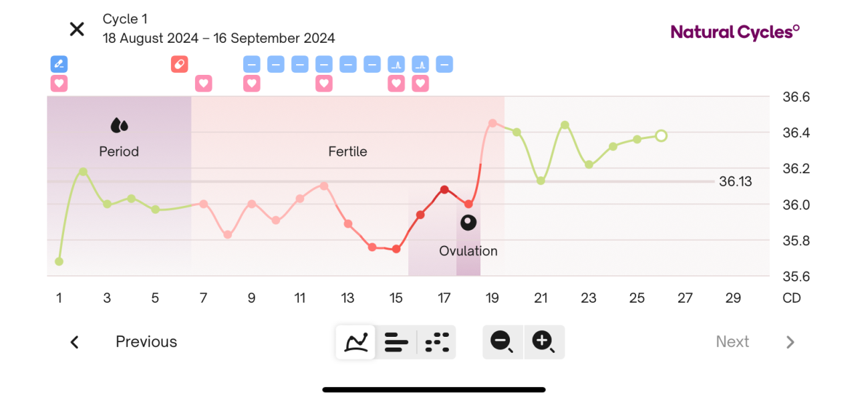Click the heart icon above cycle day 13

323,83
